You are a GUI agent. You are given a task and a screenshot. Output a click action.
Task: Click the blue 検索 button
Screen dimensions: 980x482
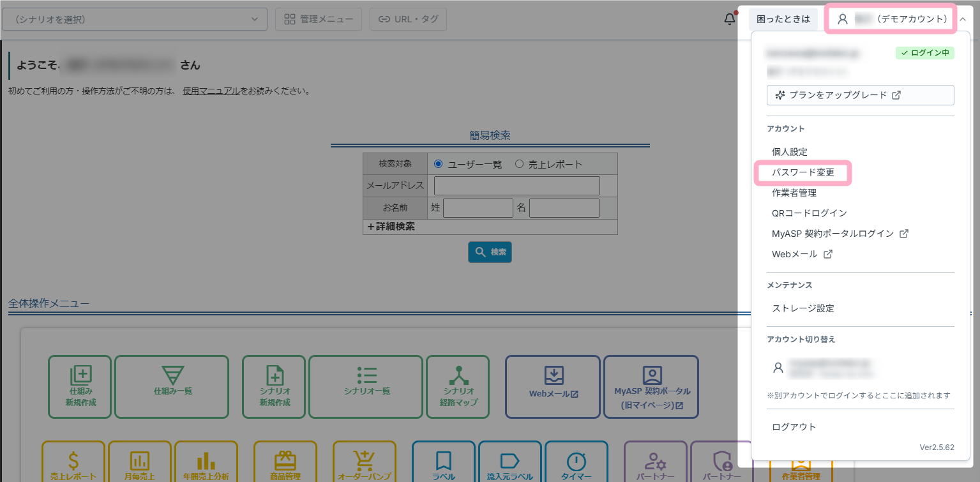click(x=490, y=252)
